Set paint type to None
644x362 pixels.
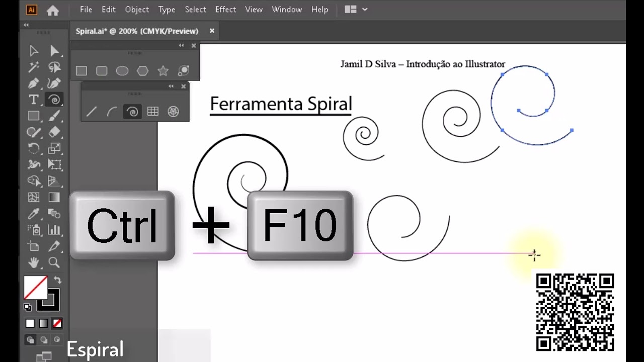tap(57, 323)
